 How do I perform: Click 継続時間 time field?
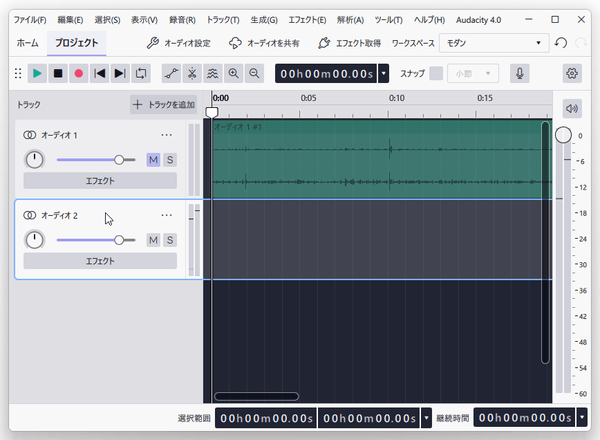tap(525, 417)
